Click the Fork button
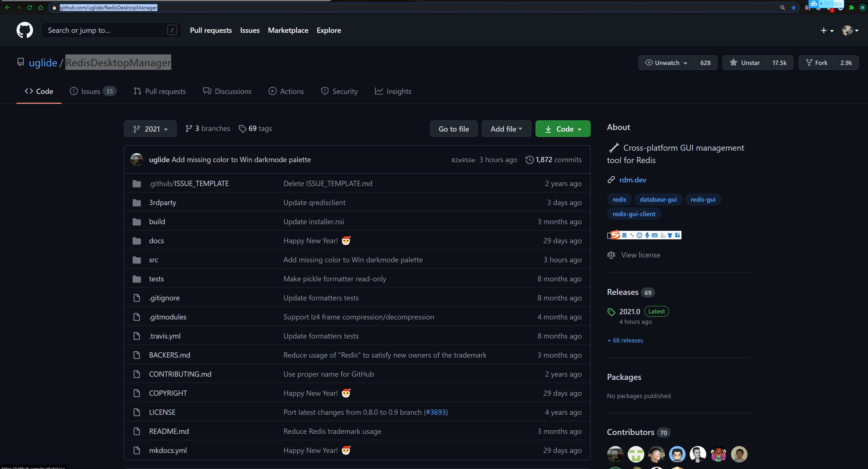 [816, 63]
